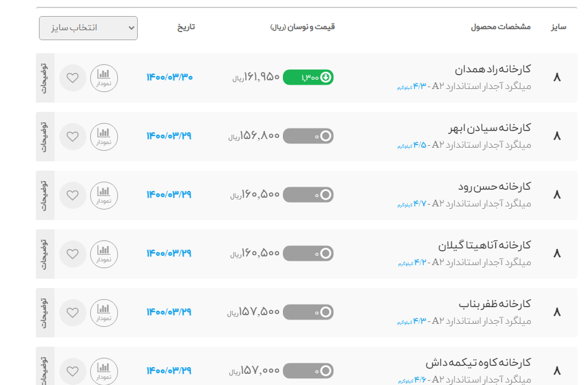The image size is (588, 385).
Task: Click date 1400/03/29 for حسن رود
Action: (x=169, y=195)
